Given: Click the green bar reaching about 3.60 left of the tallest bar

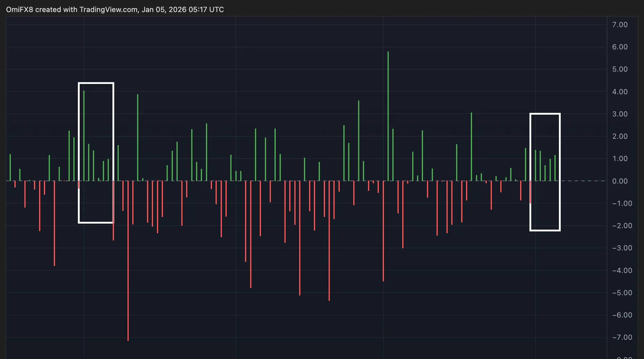Looking at the screenshot, I should (359, 141).
